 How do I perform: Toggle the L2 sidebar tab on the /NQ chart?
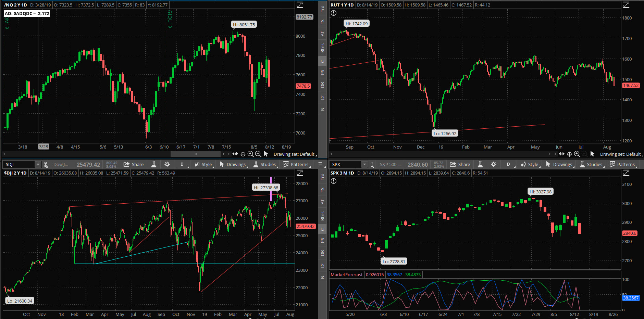tap(322, 98)
